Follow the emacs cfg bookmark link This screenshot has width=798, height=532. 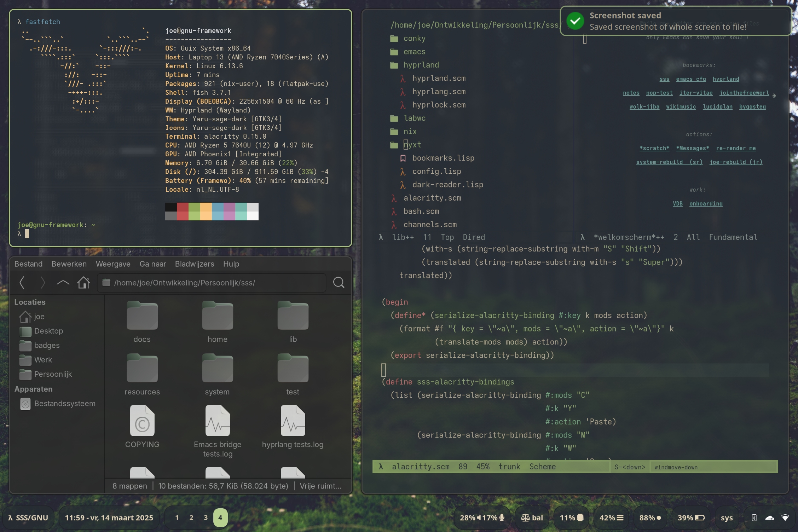click(x=691, y=79)
